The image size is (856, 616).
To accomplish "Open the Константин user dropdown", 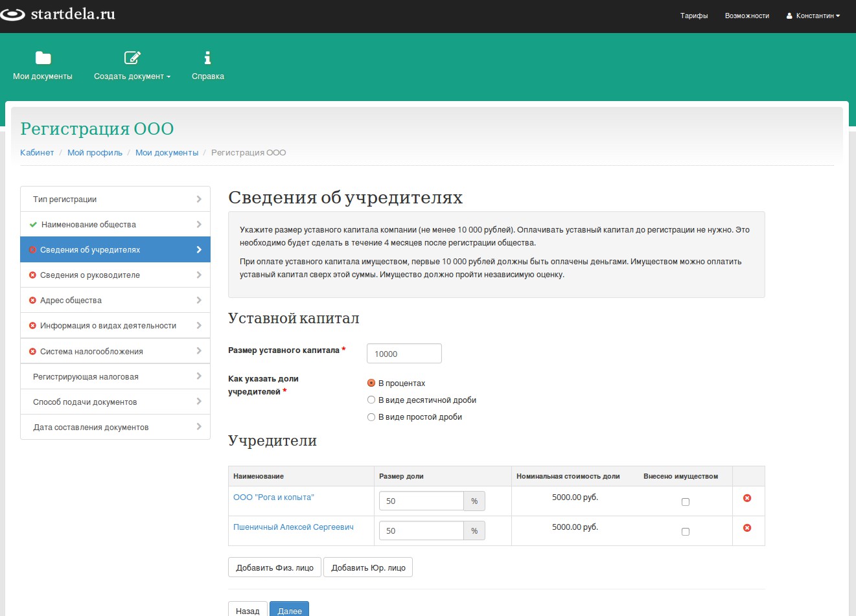I will (813, 16).
